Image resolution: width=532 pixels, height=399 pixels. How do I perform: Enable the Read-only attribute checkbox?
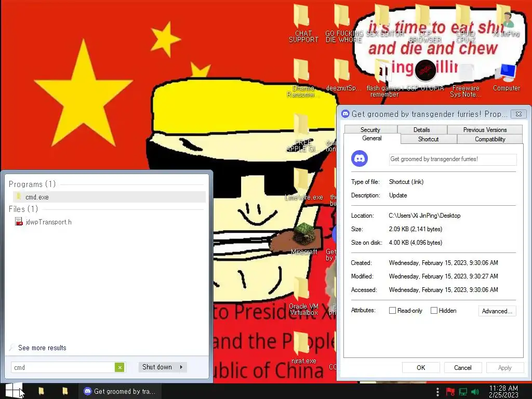pyautogui.click(x=392, y=311)
